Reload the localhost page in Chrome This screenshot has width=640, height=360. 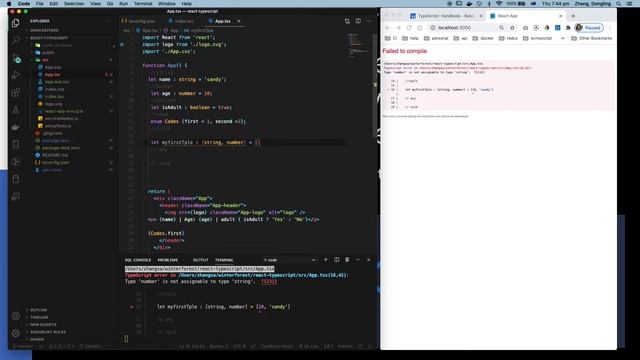(x=409, y=28)
